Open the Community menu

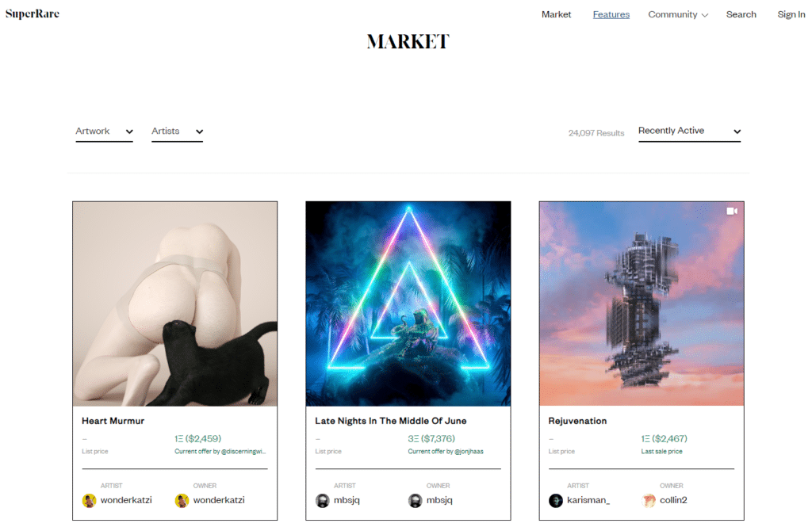tap(678, 14)
